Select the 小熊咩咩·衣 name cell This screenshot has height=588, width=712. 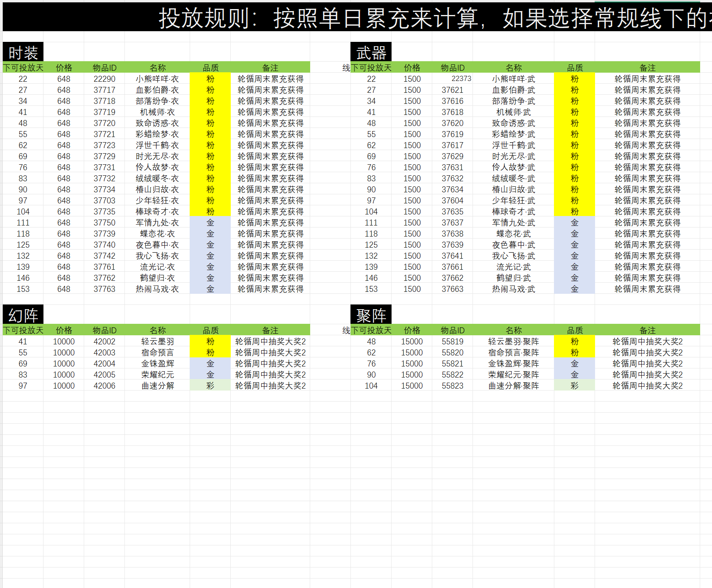click(x=157, y=79)
